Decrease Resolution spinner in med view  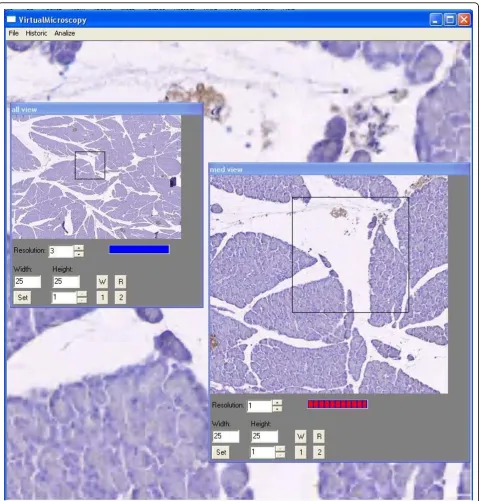277,409
